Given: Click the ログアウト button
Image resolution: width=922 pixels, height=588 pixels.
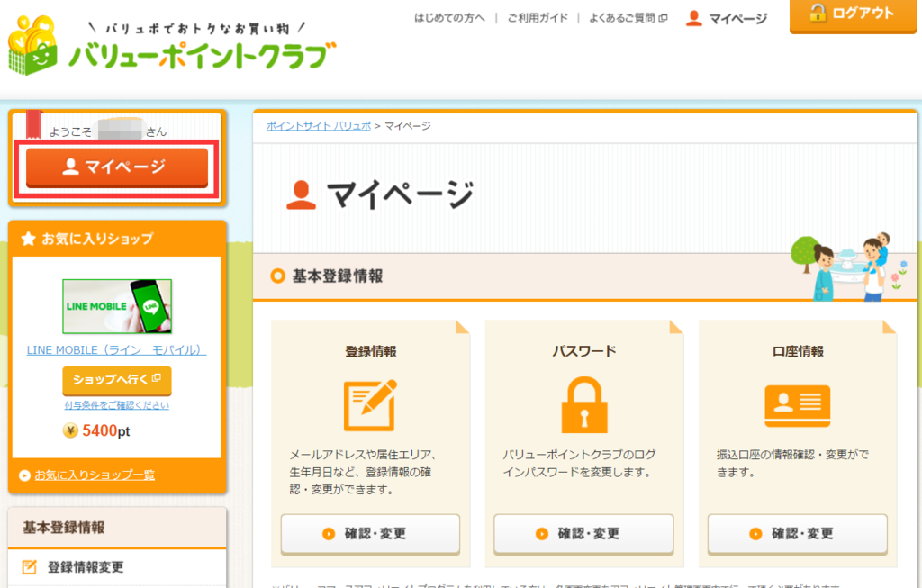Looking at the screenshot, I should coord(853,14).
